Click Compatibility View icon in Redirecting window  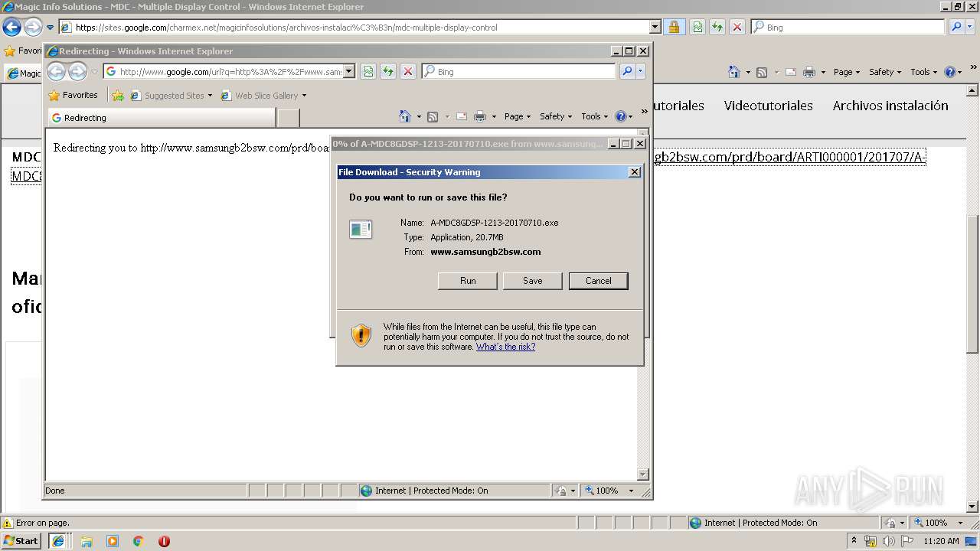tap(368, 71)
